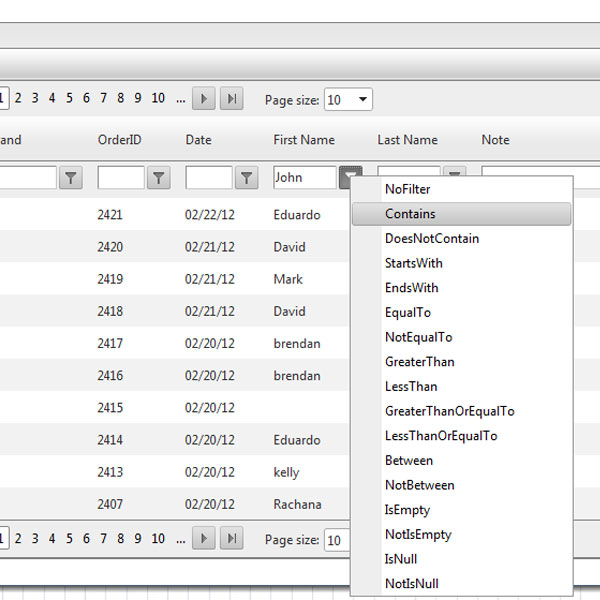600x600 pixels.
Task: Jump to last page in top pager
Action: tap(231, 98)
